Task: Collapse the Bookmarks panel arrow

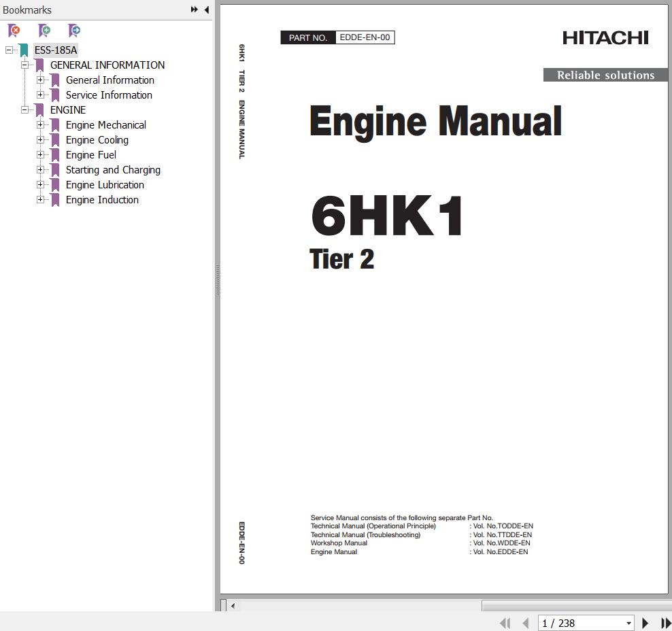Action: [207, 10]
